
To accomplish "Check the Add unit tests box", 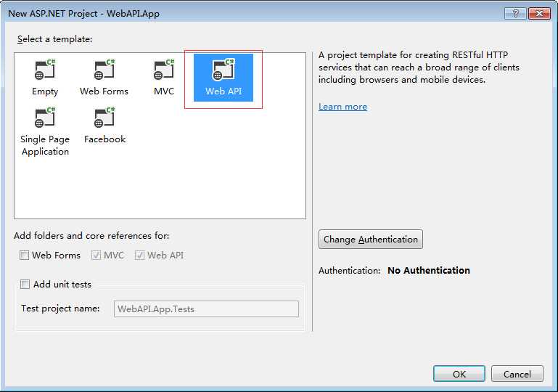I will tap(25, 284).
